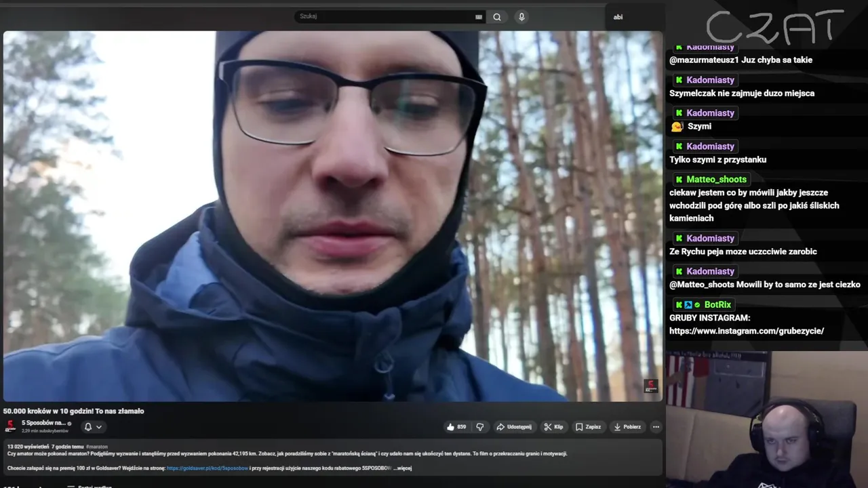Click the verified checkmark badge beside BotRix

point(697,305)
